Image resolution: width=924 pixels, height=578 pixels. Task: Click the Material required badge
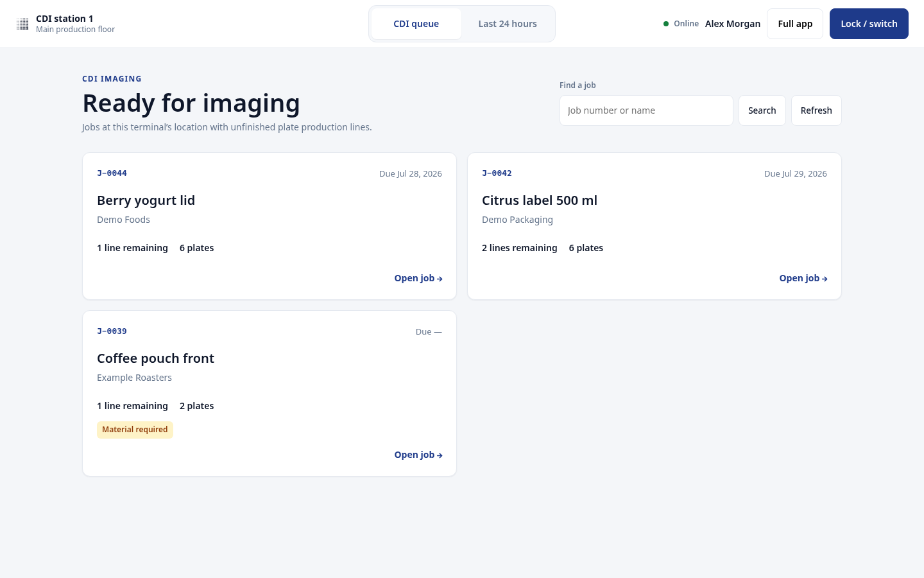click(x=135, y=430)
